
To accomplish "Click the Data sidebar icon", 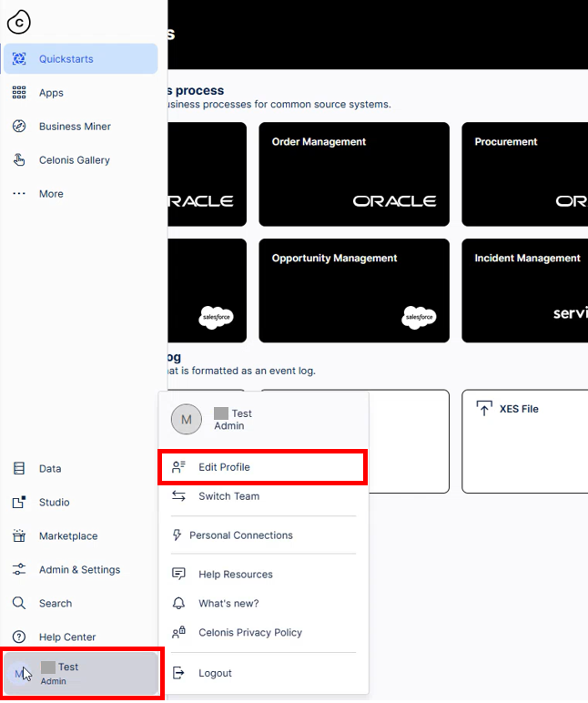I will click(19, 468).
